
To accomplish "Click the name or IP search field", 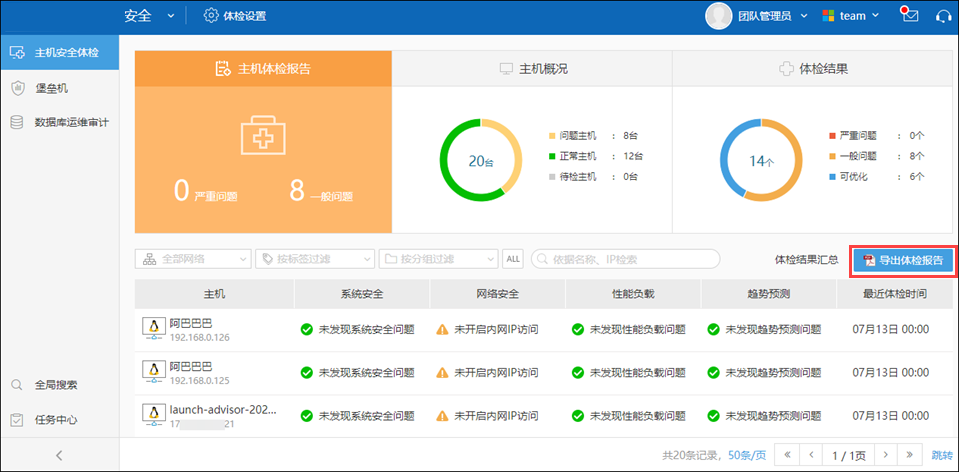I will point(626,259).
